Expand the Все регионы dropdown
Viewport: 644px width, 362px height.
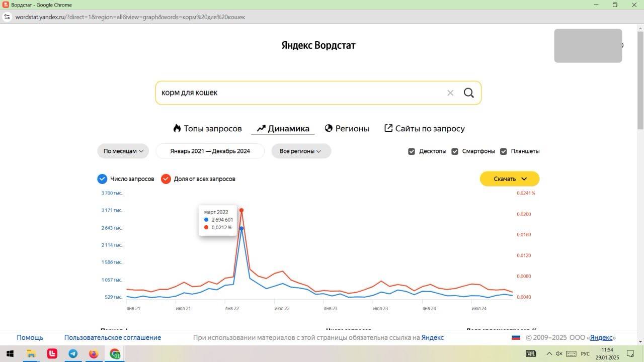click(301, 151)
